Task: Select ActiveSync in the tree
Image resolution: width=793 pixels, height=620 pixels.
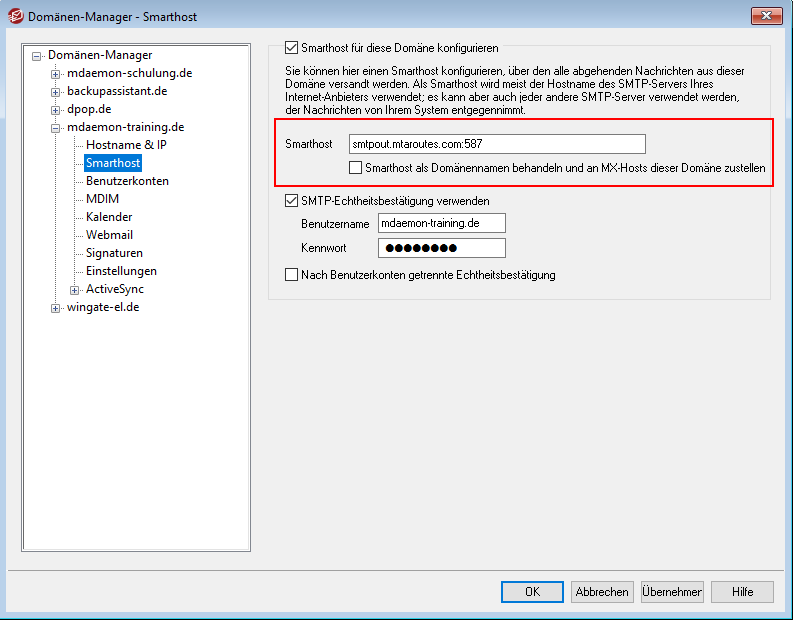Action: [115, 289]
